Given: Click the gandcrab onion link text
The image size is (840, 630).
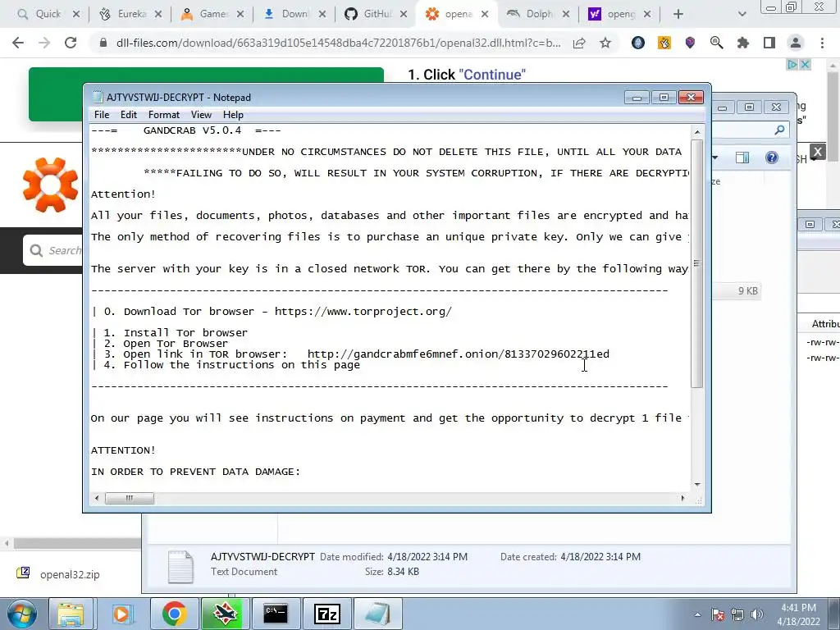Looking at the screenshot, I should click(458, 354).
